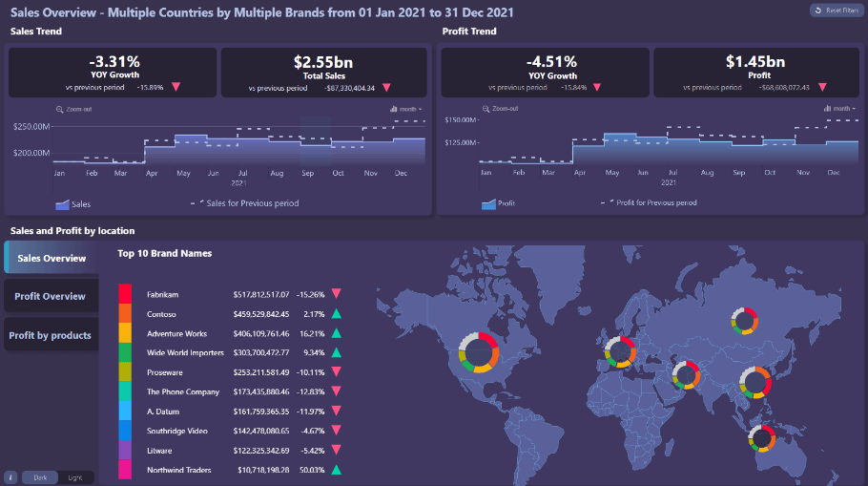Screen dimensions: 868x486
Task: Open the Profit Overview tab
Action: coord(51,296)
